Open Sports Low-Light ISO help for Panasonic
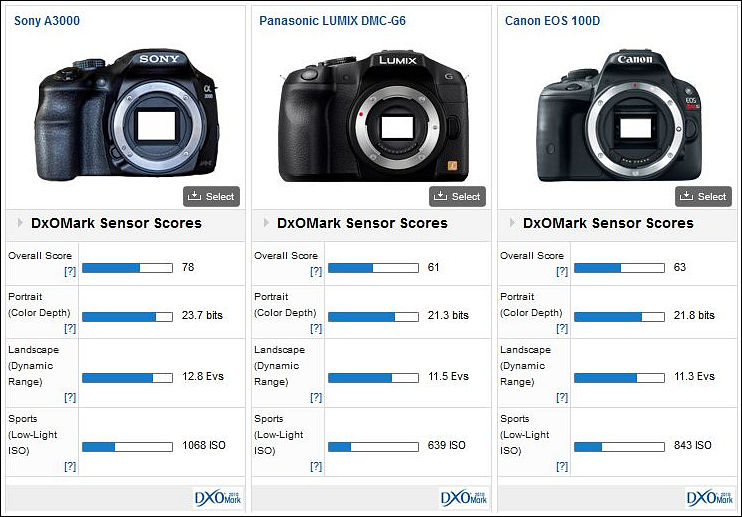 point(316,466)
